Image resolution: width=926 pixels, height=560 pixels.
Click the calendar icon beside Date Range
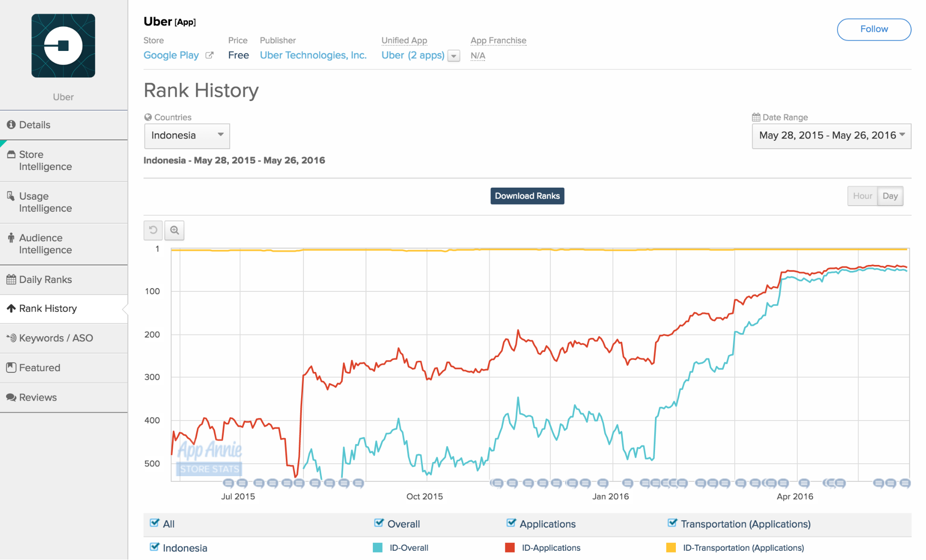pyautogui.click(x=756, y=117)
